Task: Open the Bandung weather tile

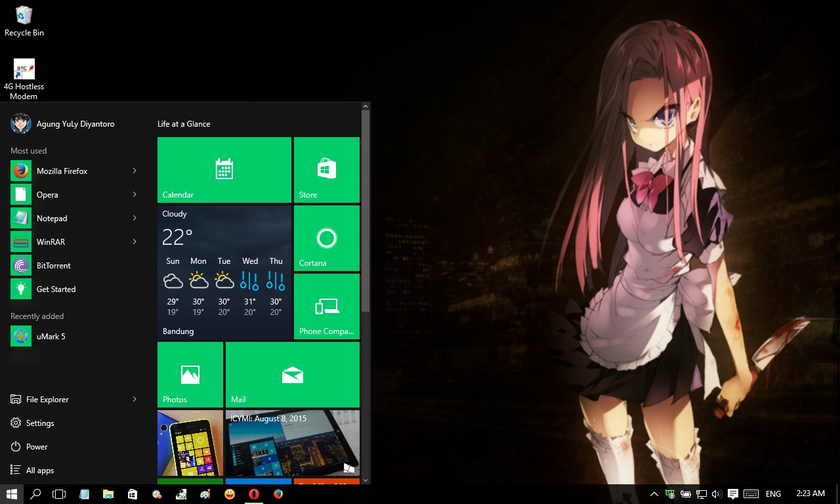Action: tap(224, 272)
